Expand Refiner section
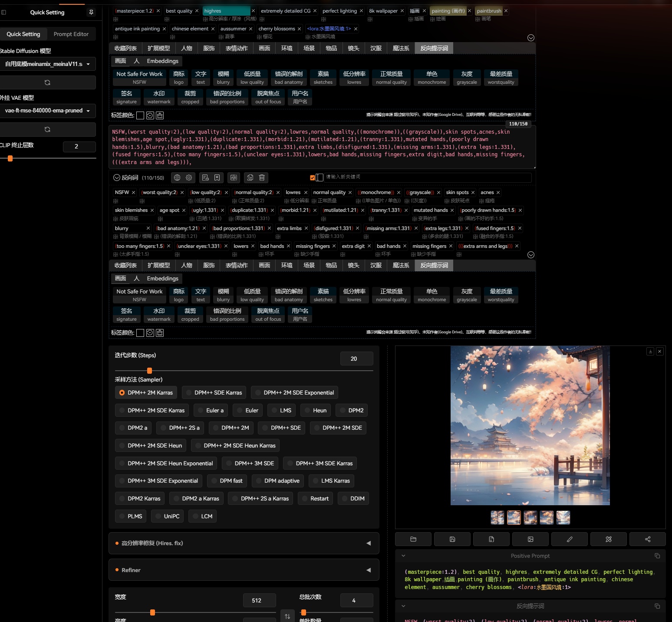This screenshot has height=622, width=672. tap(244, 570)
